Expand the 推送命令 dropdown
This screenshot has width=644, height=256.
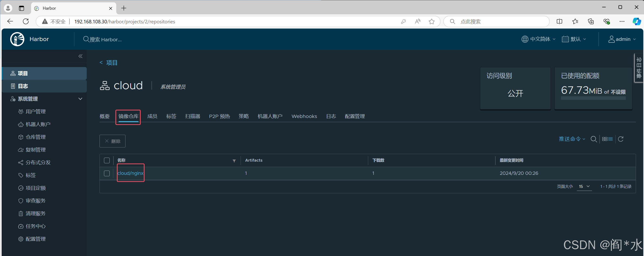[572, 139]
